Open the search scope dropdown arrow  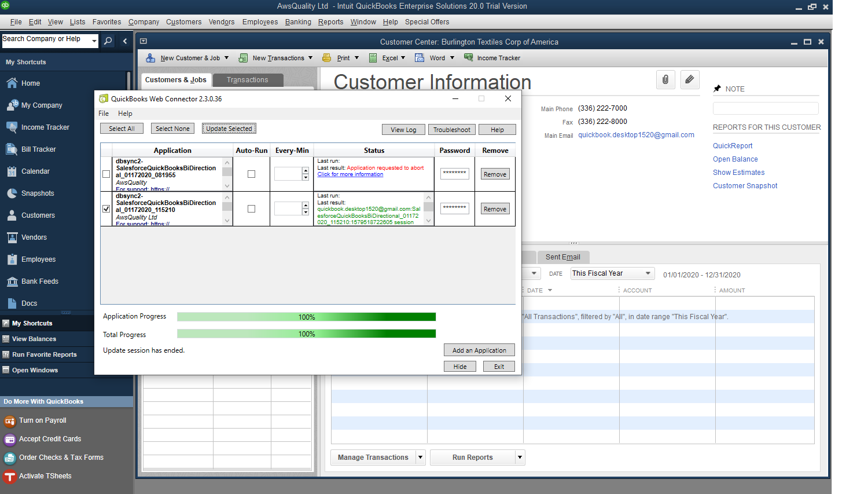pyautogui.click(x=94, y=41)
